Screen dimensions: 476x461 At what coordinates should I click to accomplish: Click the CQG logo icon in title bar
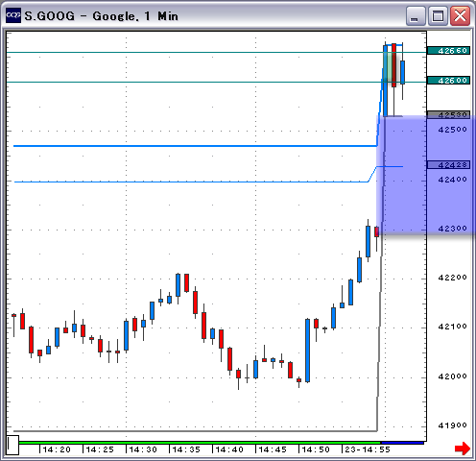click(13, 15)
